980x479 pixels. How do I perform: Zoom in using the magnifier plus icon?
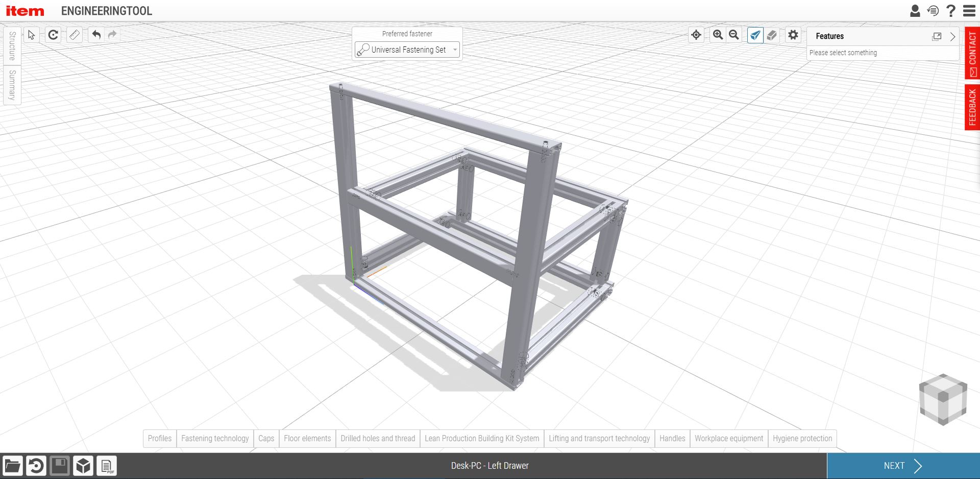click(718, 35)
